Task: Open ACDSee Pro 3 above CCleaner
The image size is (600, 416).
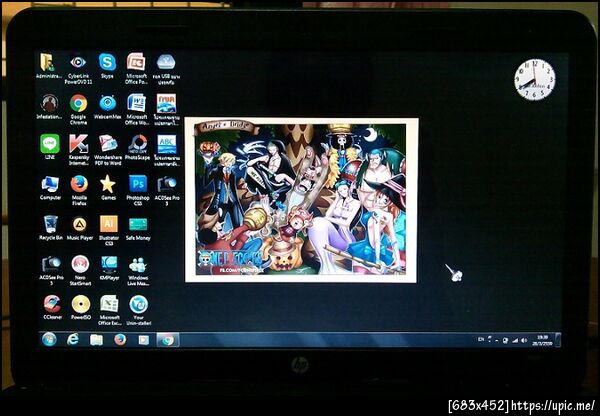Action: pyautogui.click(x=51, y=270)
